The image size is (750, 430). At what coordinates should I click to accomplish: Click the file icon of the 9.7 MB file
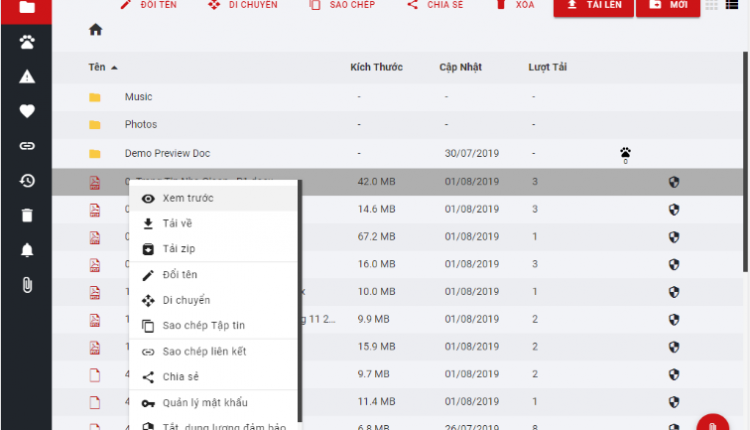[x=95, y=375]
